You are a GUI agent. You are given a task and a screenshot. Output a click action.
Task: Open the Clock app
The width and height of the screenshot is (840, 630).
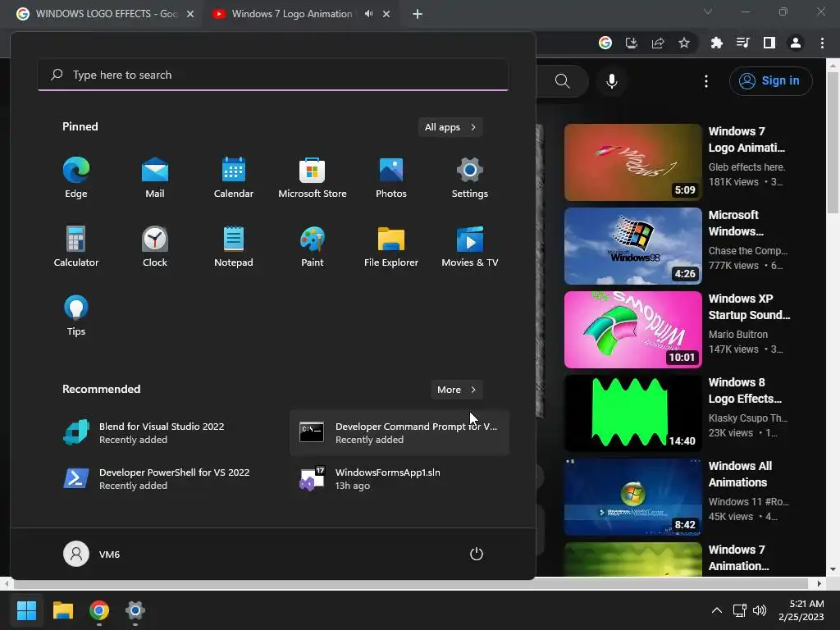click(155, 246)
